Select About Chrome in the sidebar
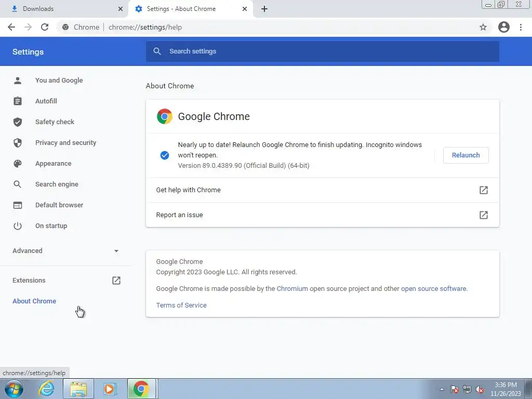The height and width of the screenshot is (399, 532). coord(34,301)
